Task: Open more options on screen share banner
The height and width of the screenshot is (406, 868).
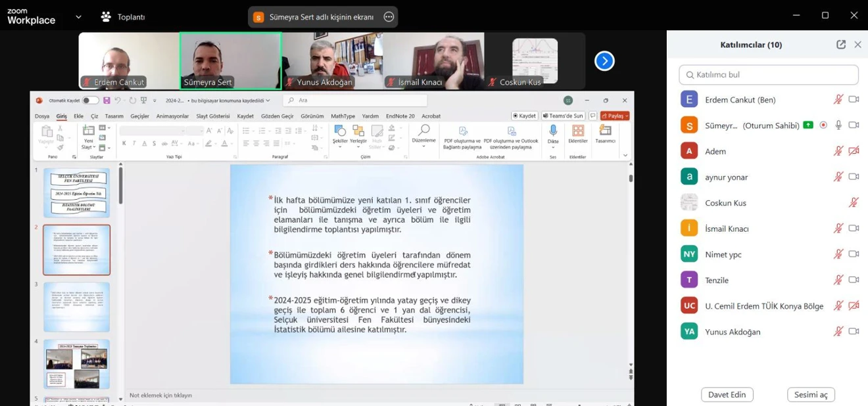Action: tap(389, 17)
